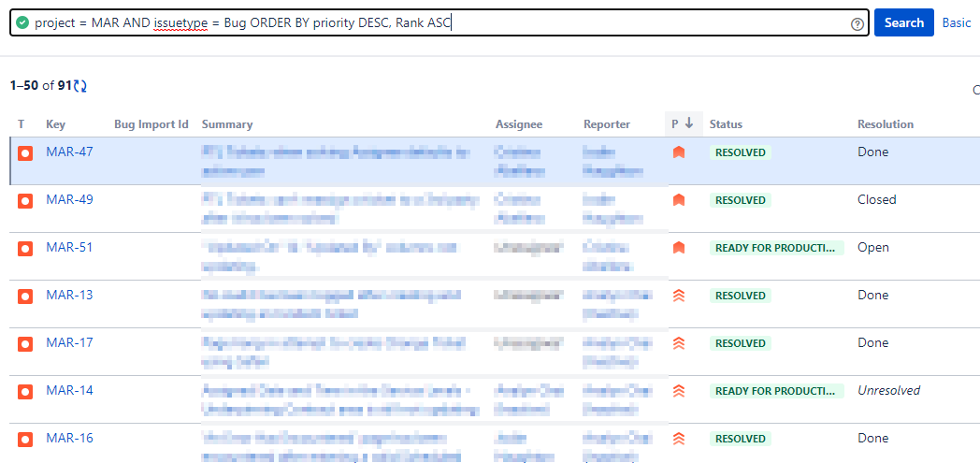Open issue MAR-17
The width and height of the screenshot is (980, 463).
coord(69,342)
